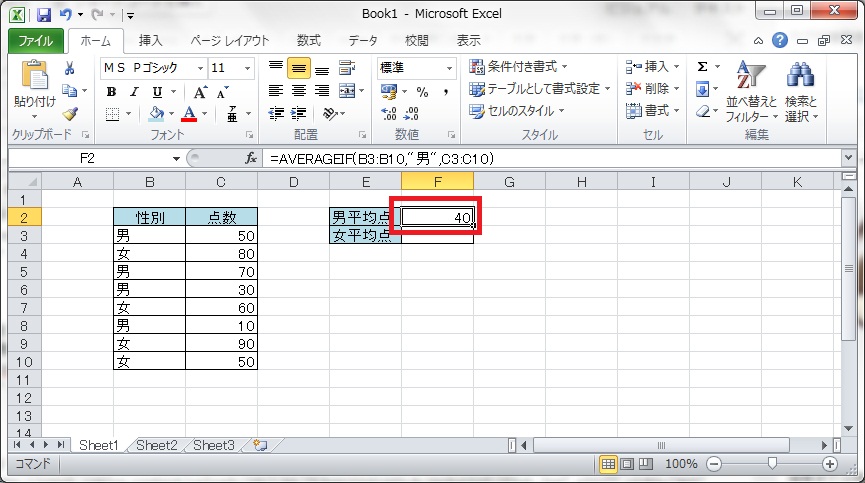This screenshot has width=865, height=483.
Task: Switch to Formulas (数式) tab
Action: pyautogui.click(x=308, y=41)
